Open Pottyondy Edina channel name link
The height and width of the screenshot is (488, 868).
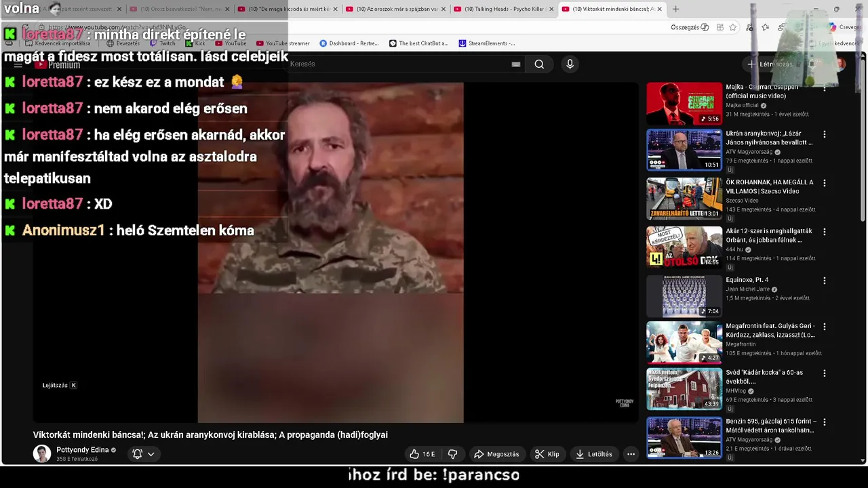pos(82,450)
